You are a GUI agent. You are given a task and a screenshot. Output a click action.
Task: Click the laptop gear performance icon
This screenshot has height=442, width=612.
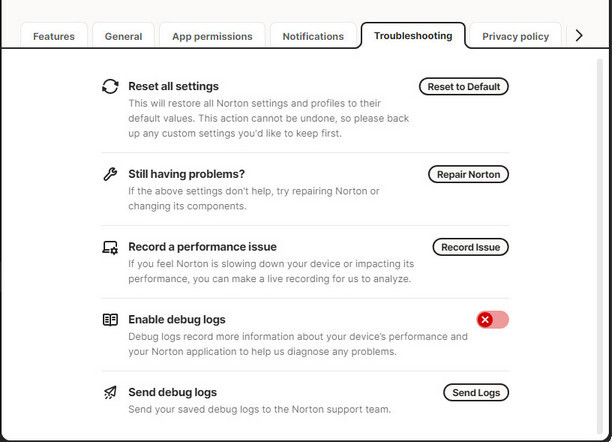click(x=111, y=247)
